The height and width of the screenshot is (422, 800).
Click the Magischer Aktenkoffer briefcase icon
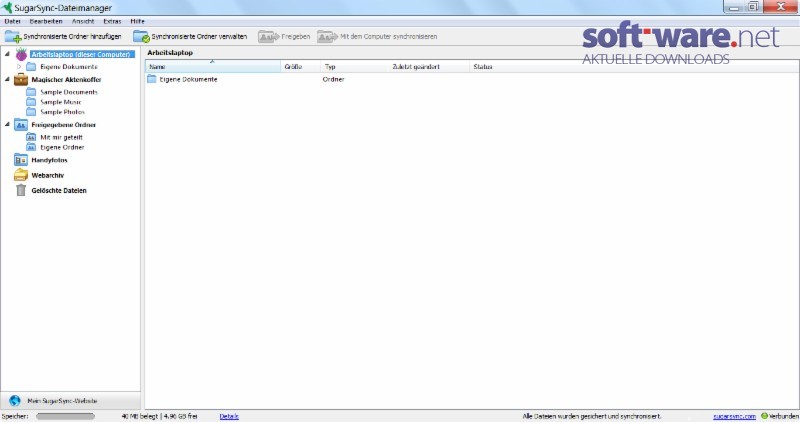click(21, 80)
